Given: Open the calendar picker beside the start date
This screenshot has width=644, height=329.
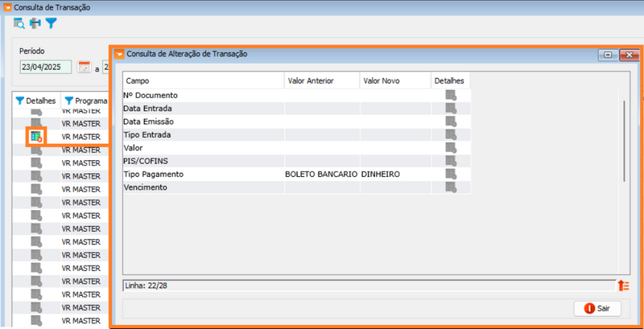Looking at the screenshot, I should (x=84, y=68).
